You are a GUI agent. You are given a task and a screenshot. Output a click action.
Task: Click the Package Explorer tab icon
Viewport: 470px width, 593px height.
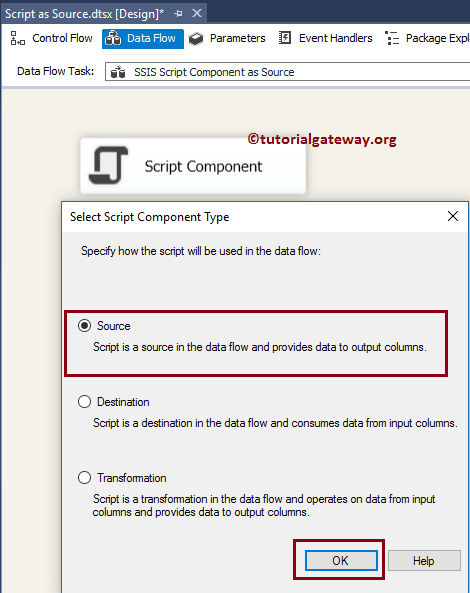click(392, 38)
